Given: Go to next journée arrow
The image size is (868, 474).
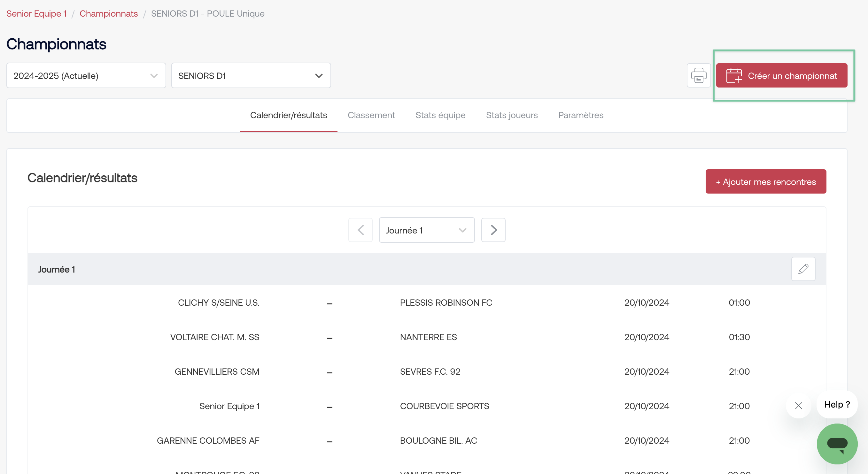Looking at the screenshot, I should click(493, 230).
